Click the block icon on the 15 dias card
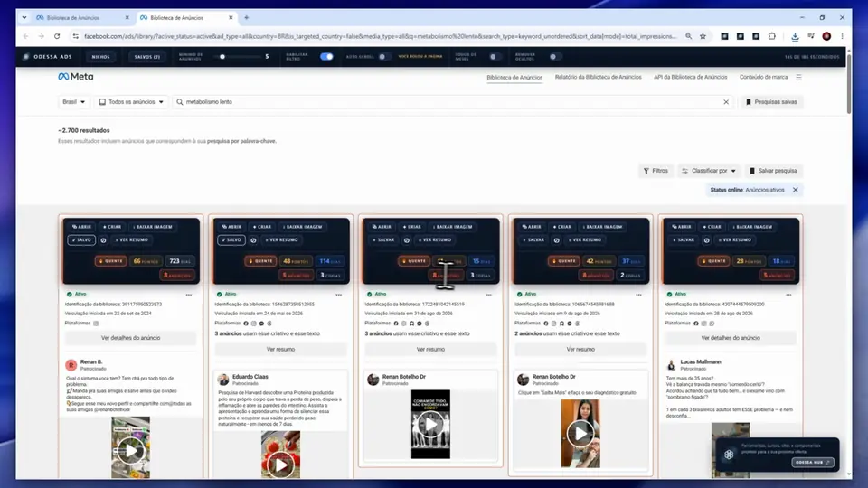Screen dimensions: 868x488 (406, 240)
